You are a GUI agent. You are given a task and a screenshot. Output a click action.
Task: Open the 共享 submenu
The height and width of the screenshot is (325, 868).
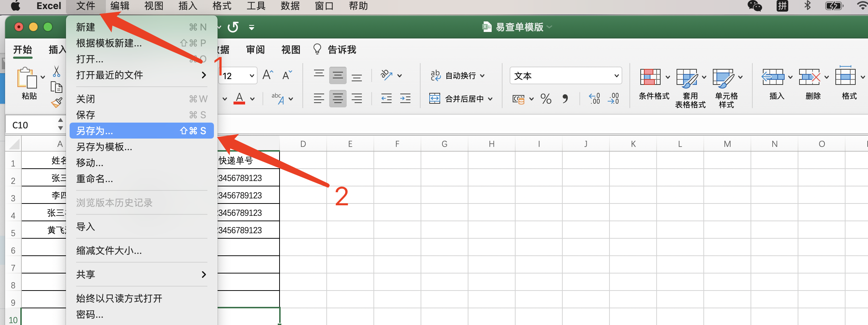[x=141, y=274]
